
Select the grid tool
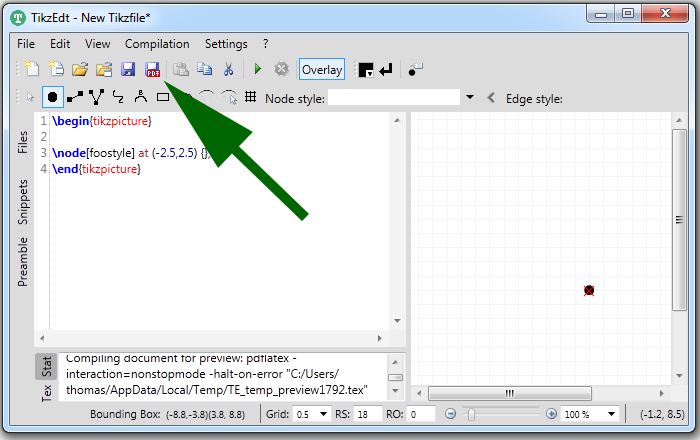pos(250,97)
